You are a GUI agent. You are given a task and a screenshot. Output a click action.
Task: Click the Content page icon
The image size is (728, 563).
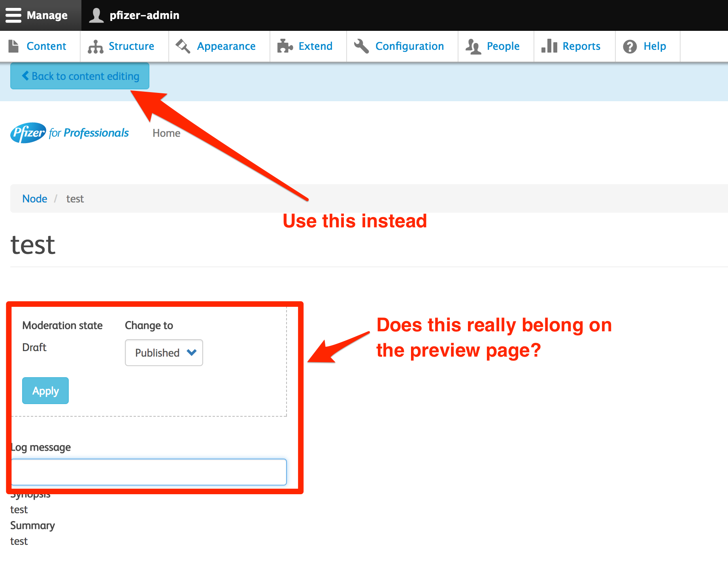pos(14,46)
